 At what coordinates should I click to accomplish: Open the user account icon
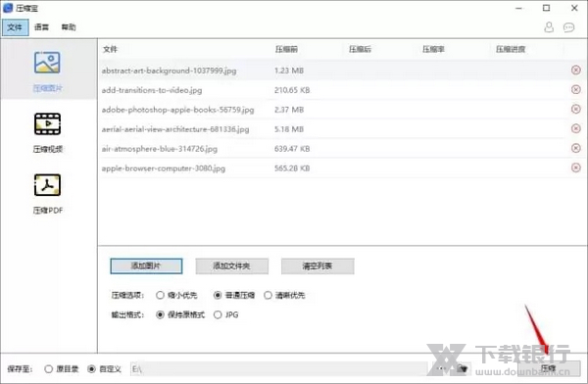(x=549, y=27)
